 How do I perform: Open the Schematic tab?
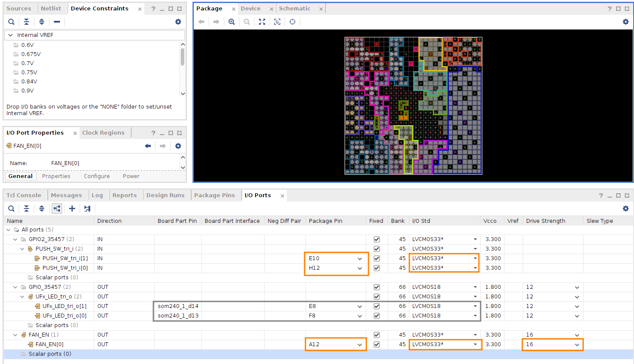click(x=295, y=9)
